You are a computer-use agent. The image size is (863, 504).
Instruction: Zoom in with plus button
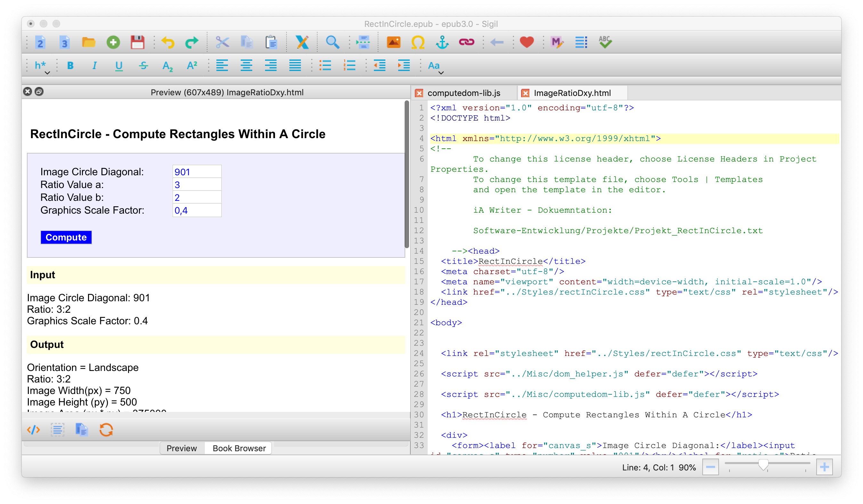(825, 468)
